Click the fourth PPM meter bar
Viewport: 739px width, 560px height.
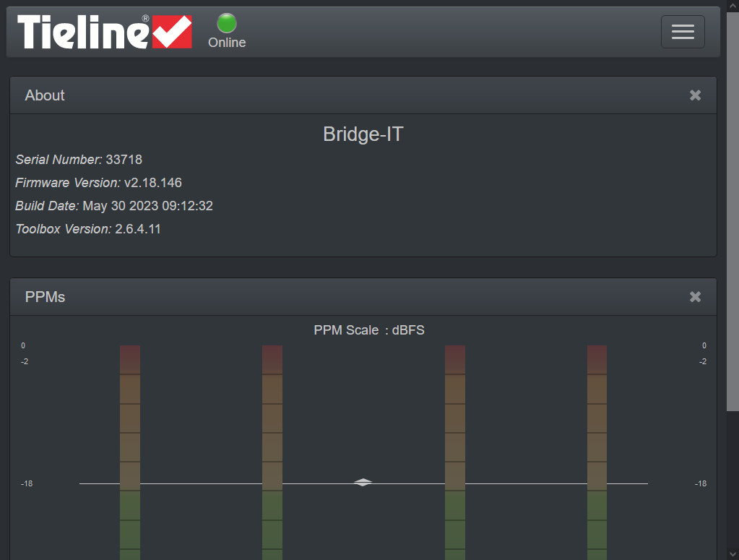[597, 452]
